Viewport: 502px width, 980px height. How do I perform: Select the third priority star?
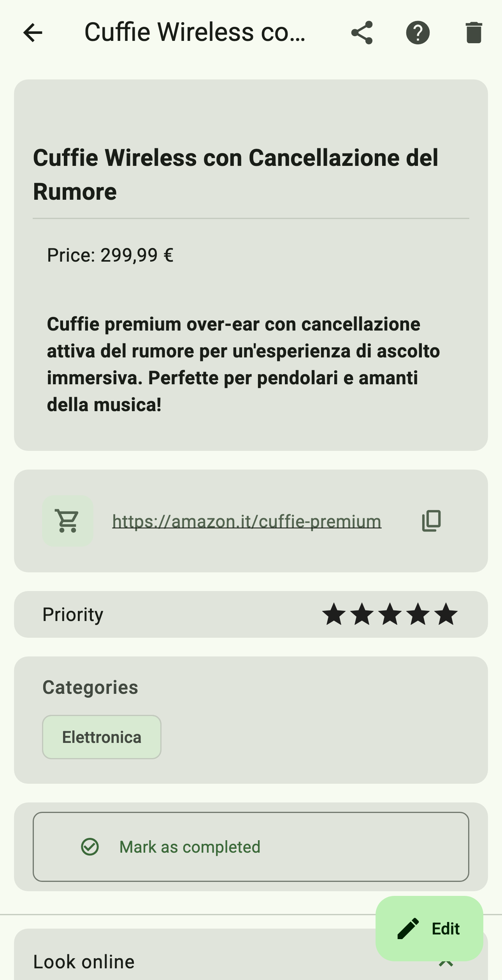(x=390, y=614)
